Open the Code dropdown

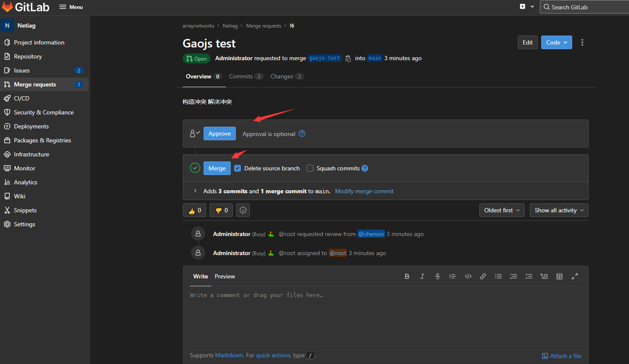tap(556, 42)
